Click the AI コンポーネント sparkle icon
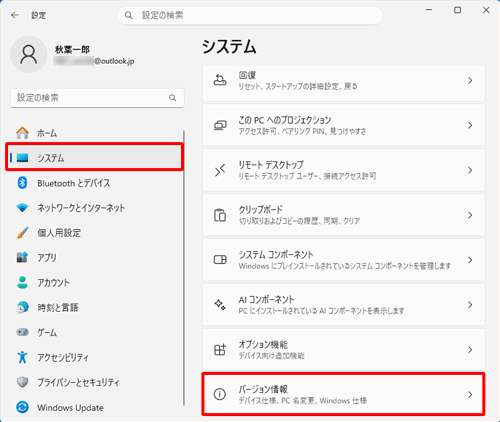 pyautogui.click(x=220, y=305)
